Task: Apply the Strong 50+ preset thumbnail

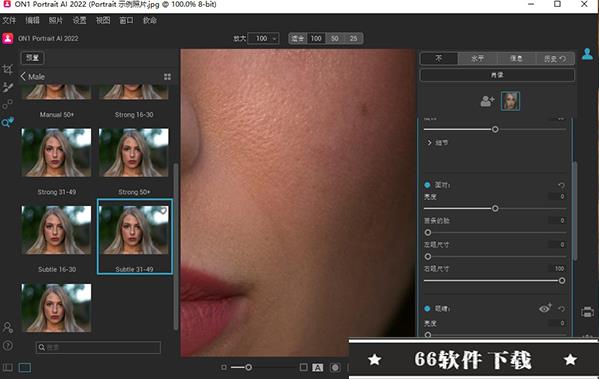Action: pos(134,152)
